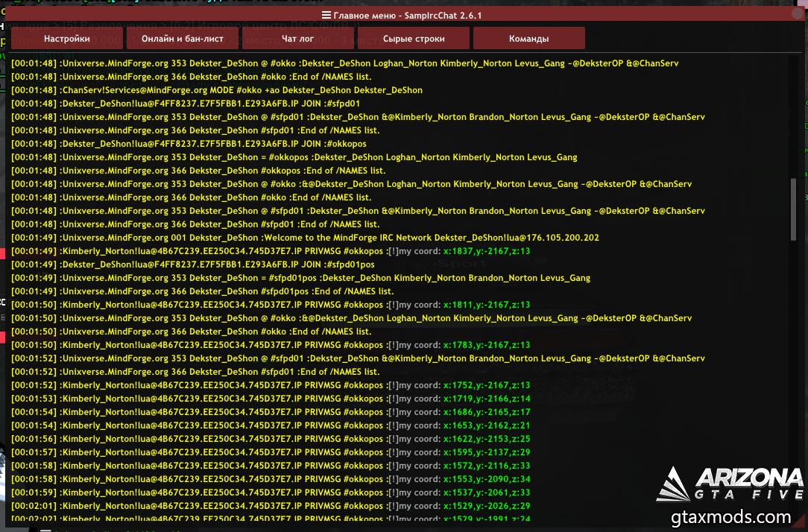Show the Сырые строки raw lines tab
The height and width of the screenshot is (532, 808).
pyautogui.click(x=414, y=39)
